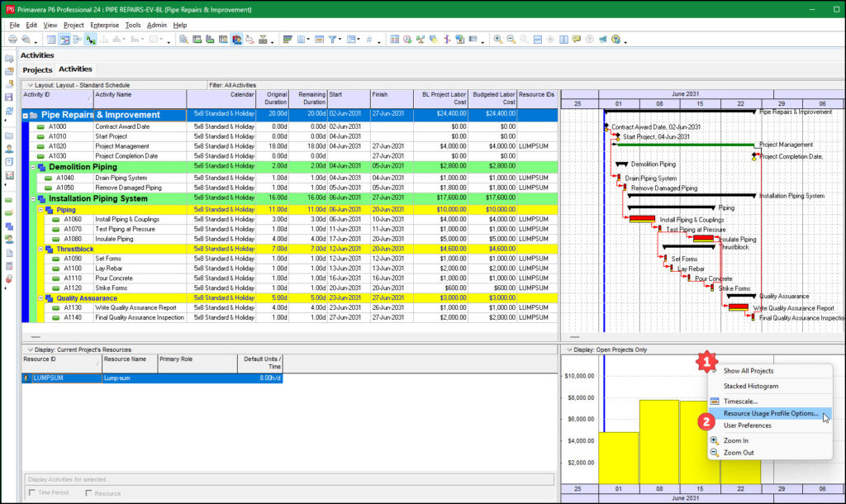Check the Resource checkbox
The width and height of the screenshot is (846, 504).
(x=90, y=493)
